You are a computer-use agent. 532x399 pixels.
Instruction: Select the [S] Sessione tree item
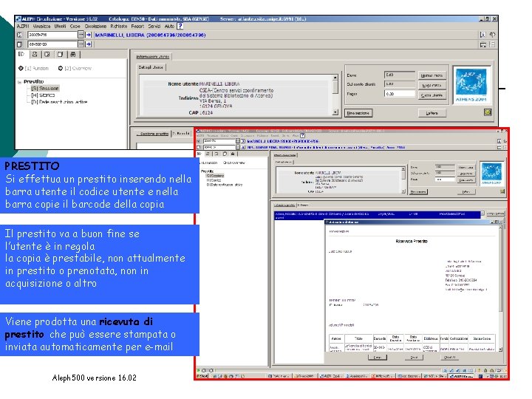pyautogui.click(x=45, y=88)
